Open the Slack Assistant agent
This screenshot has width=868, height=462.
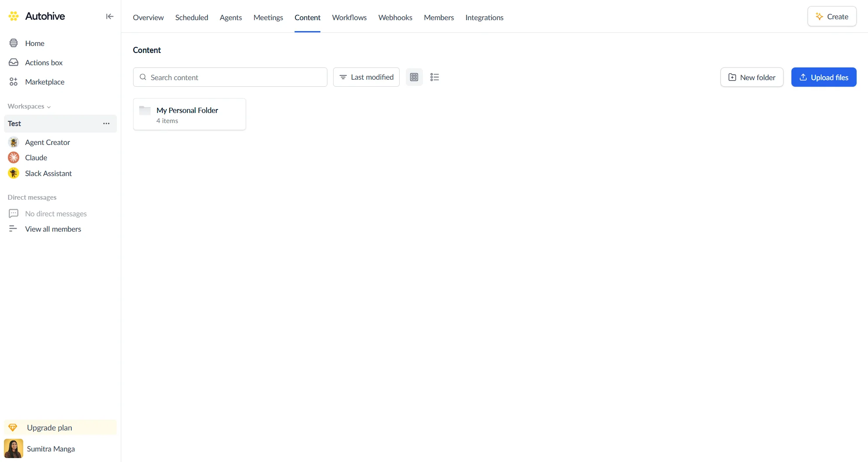[48, 173]
